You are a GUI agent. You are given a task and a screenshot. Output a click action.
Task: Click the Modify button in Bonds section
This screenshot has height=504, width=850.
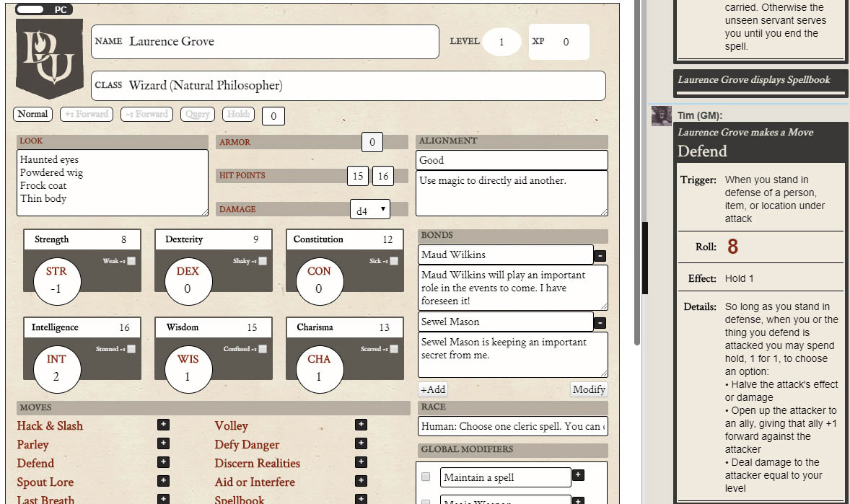click(x=588, y=389)
